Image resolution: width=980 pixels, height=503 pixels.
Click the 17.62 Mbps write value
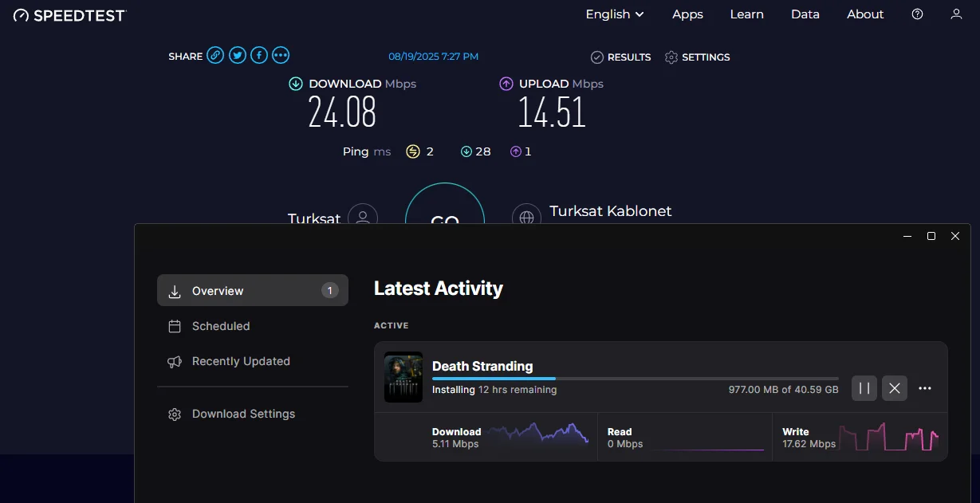(809, 444)
